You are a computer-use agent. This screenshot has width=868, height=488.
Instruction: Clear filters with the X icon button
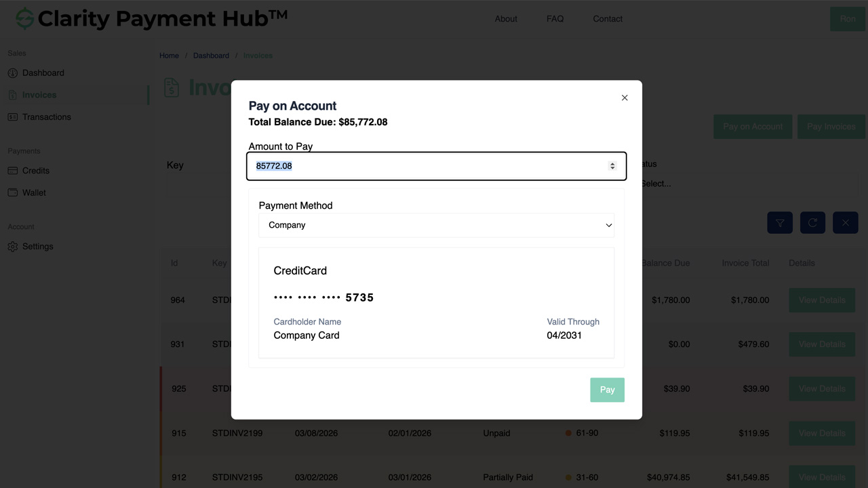coord(845,222)
